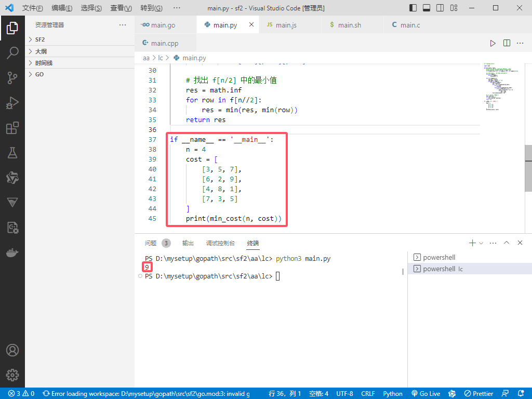Switch to the main.go tab
532x399 pixels.
[166, 25]
